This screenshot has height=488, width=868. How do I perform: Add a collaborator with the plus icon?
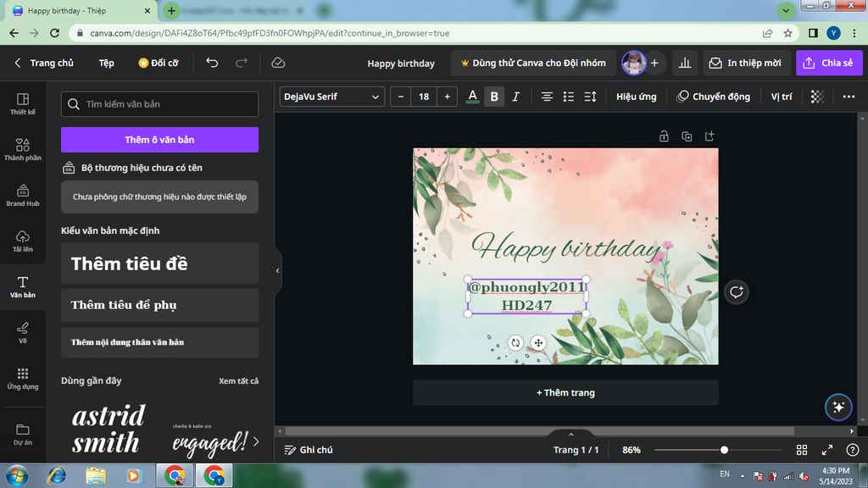point(654,63)
